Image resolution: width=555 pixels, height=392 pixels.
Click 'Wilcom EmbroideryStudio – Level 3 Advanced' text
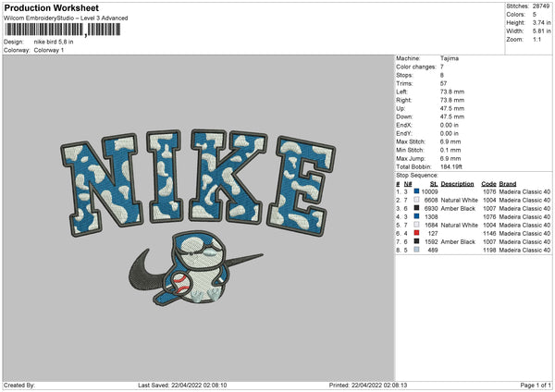tap(66, 18)
